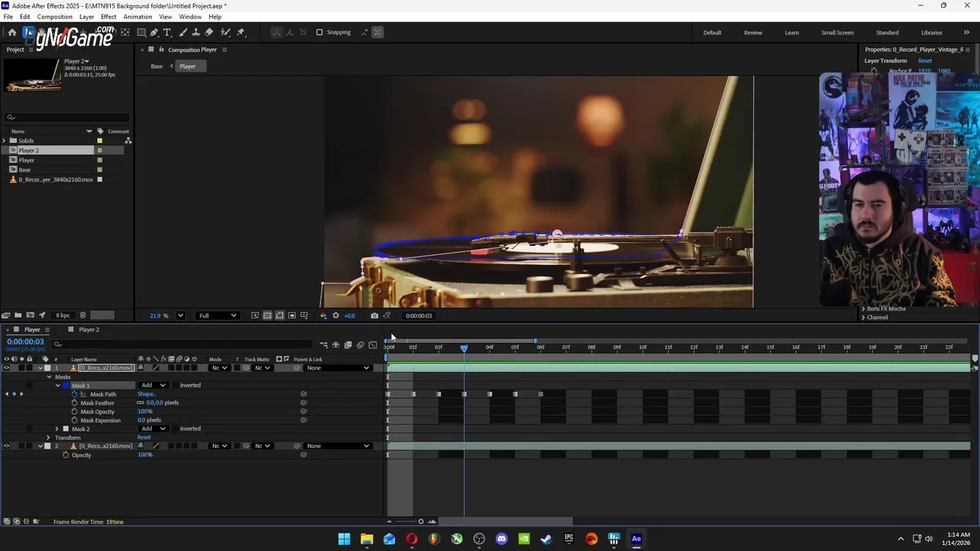The height and width of the screenshot is (551, 980).
Task: Click the timeline zoom slider handle
Action: click(420, 522)
